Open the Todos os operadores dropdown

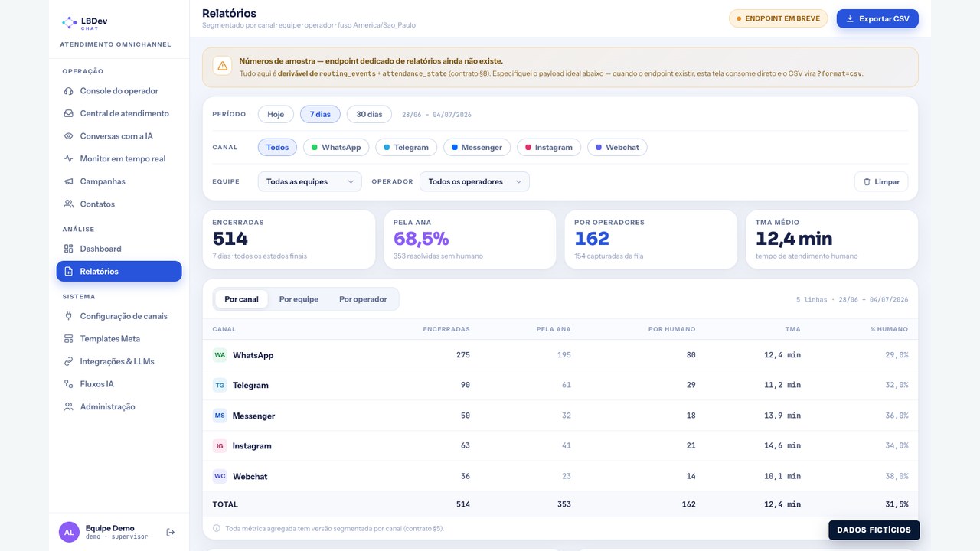point(475,182)
